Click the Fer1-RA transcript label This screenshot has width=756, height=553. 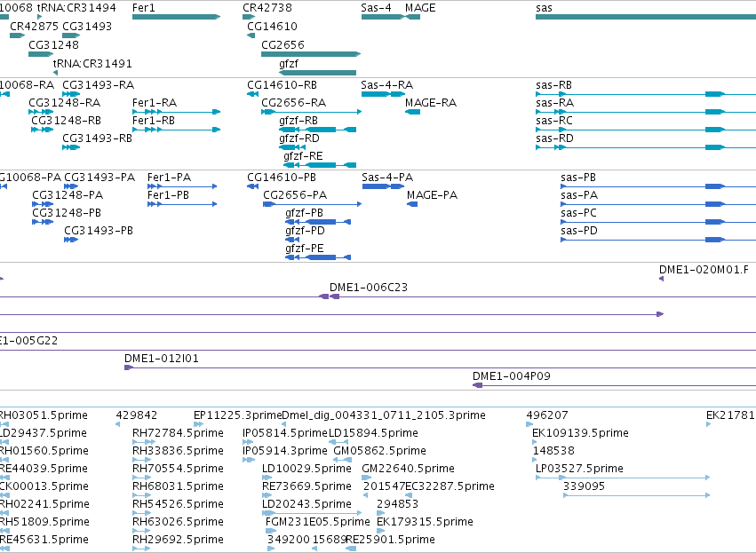click(155, 103)
